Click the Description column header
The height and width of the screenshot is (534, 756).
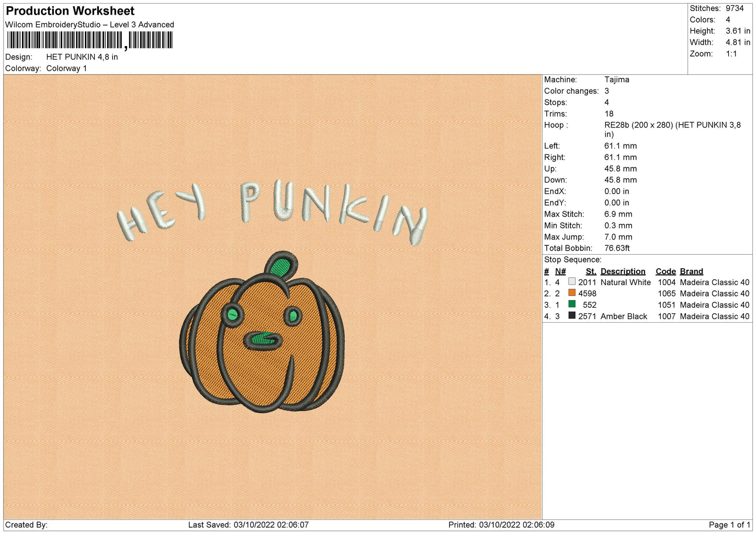[x=623, y=271]
